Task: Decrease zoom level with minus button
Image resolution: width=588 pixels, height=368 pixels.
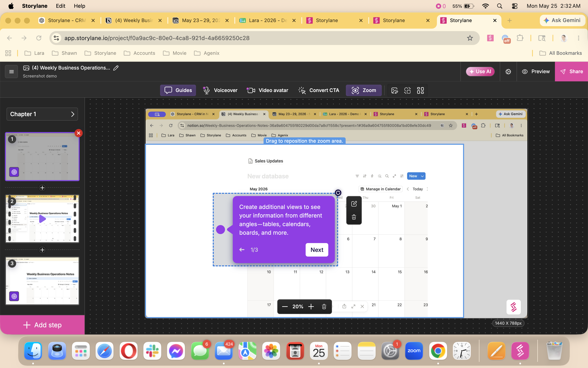Action: 285,307
